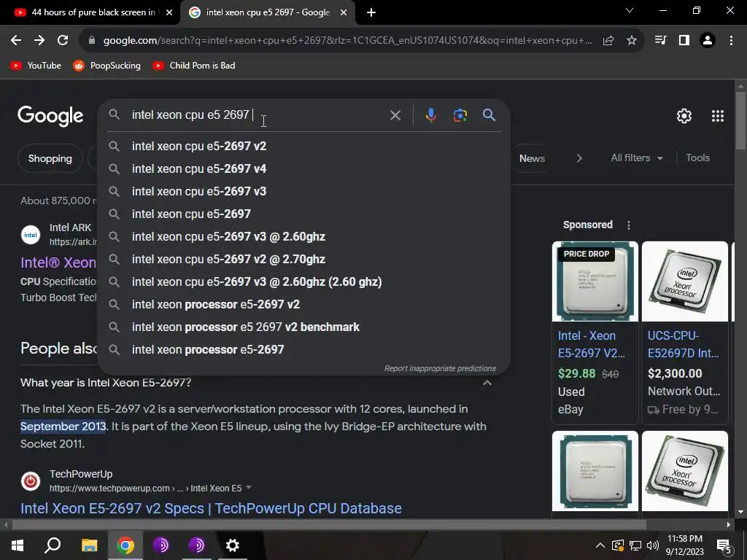The image size is (747, 560).
Task: Open Chrome three-dot menu
Action: click(731, 41)
